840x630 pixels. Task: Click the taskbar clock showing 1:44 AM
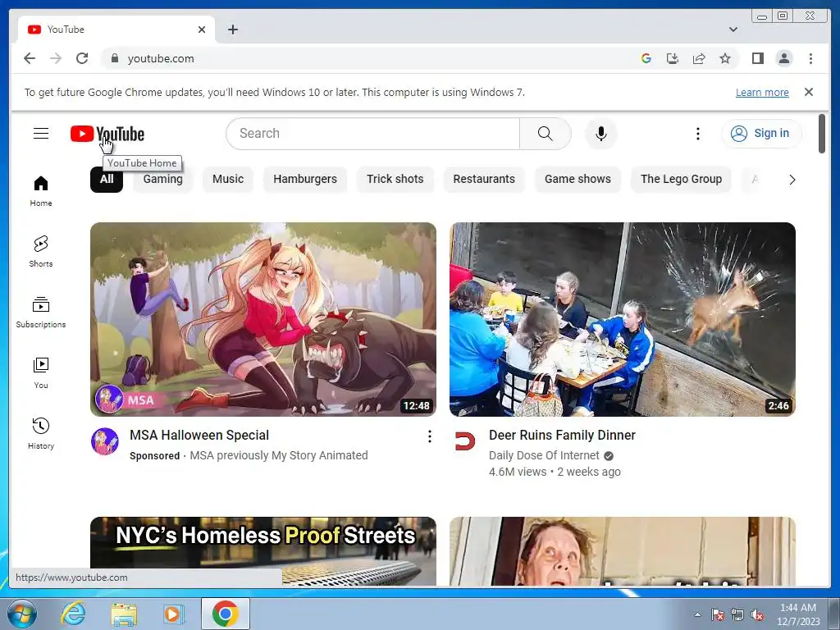(x=798, y=614)
